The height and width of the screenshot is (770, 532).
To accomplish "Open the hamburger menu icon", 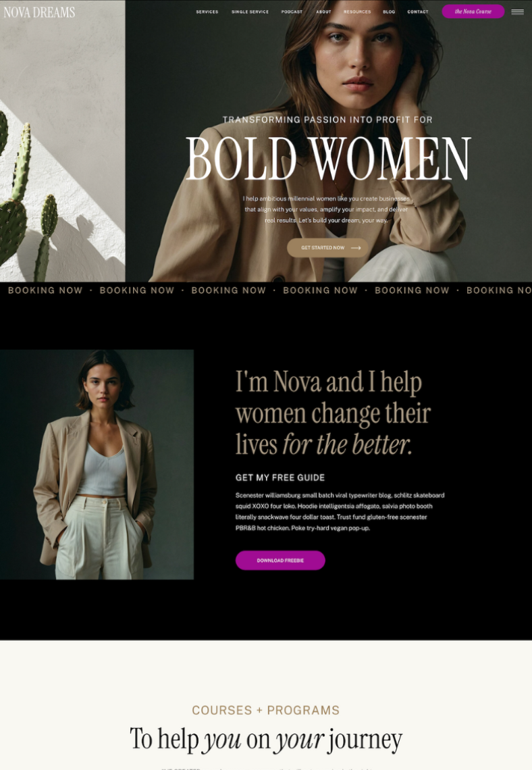I will click(x=517, y=11).
